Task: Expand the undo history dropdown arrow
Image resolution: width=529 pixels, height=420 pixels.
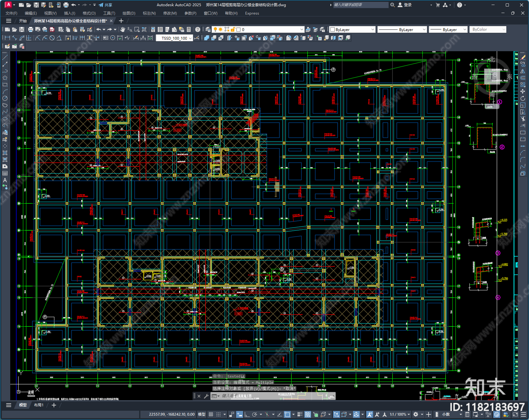Action: click(x=104, y=29)
